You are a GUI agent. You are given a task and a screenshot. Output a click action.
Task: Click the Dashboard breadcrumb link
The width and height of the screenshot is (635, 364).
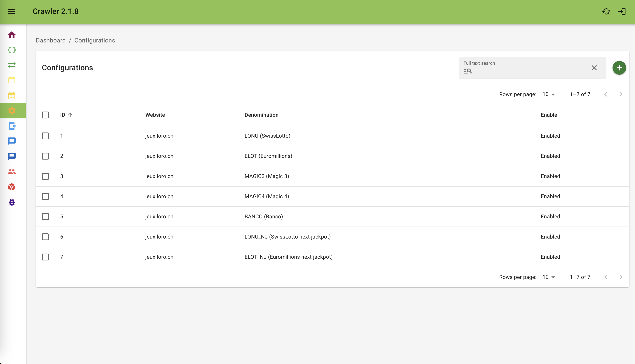click(50, 41)
